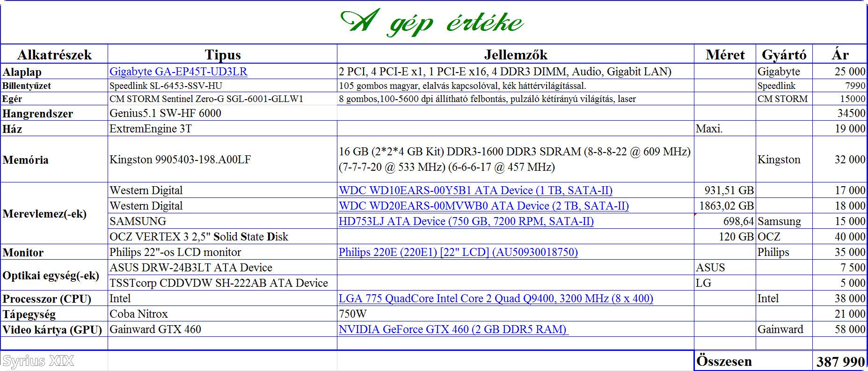Screen dimensions: 868x371
Task: Open the Philips 220E (220E1) monitor link
Action: tap(458, 252)
